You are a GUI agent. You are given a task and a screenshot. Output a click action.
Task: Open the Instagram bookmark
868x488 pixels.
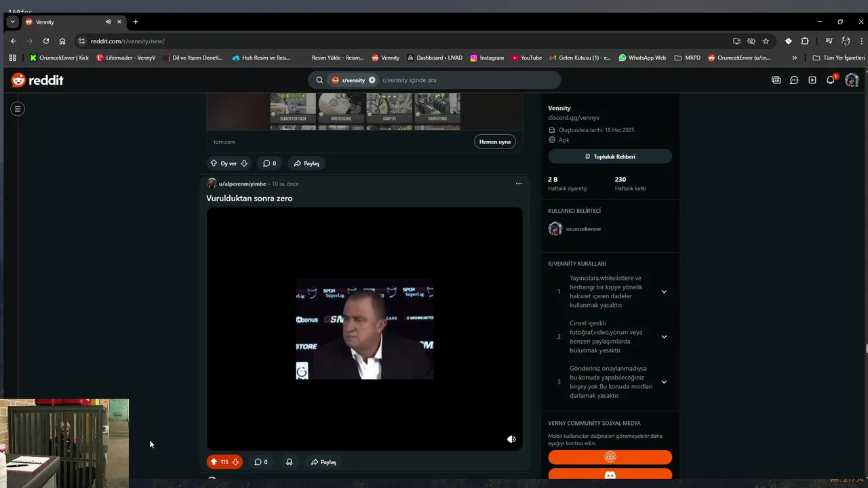click(487, 58)
